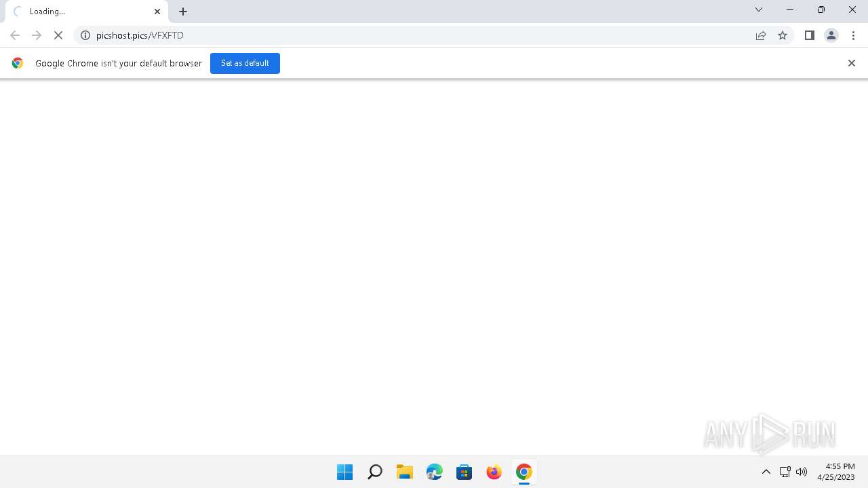Launch Microsoft Edge from the taskbar
868x488 pixels.
(435, 472)
